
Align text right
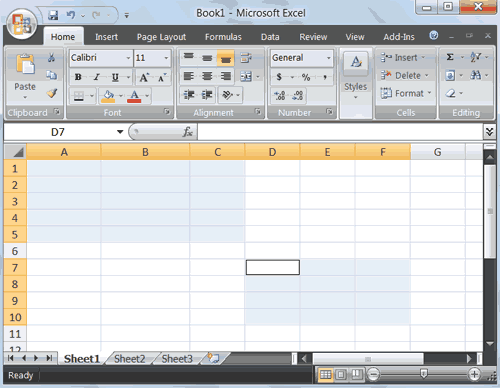pyautogui.click(x=226, y=76)
